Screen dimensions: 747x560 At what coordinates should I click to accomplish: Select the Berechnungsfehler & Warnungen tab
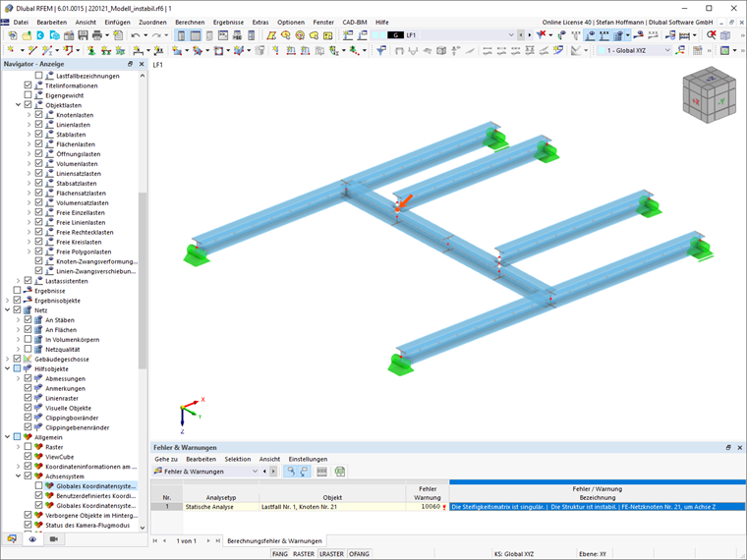[x=274, y=541]
